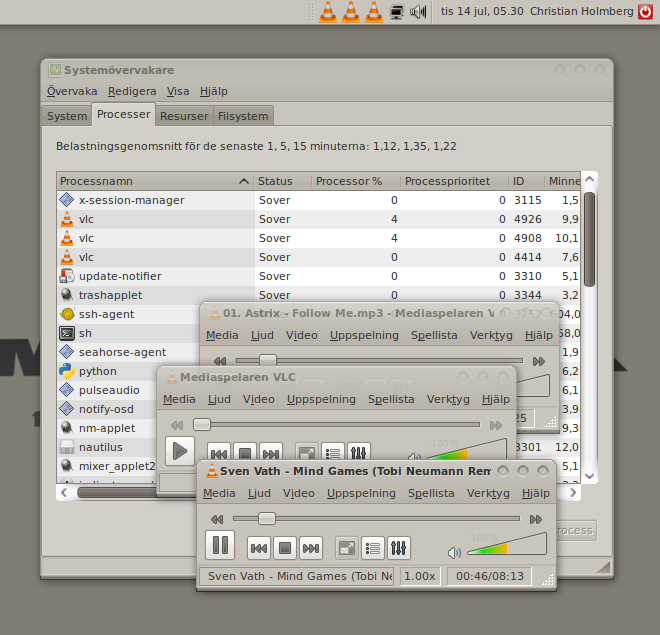Switch to the System tab
This screenshot has height=635, width=660.
coord(67,116)
